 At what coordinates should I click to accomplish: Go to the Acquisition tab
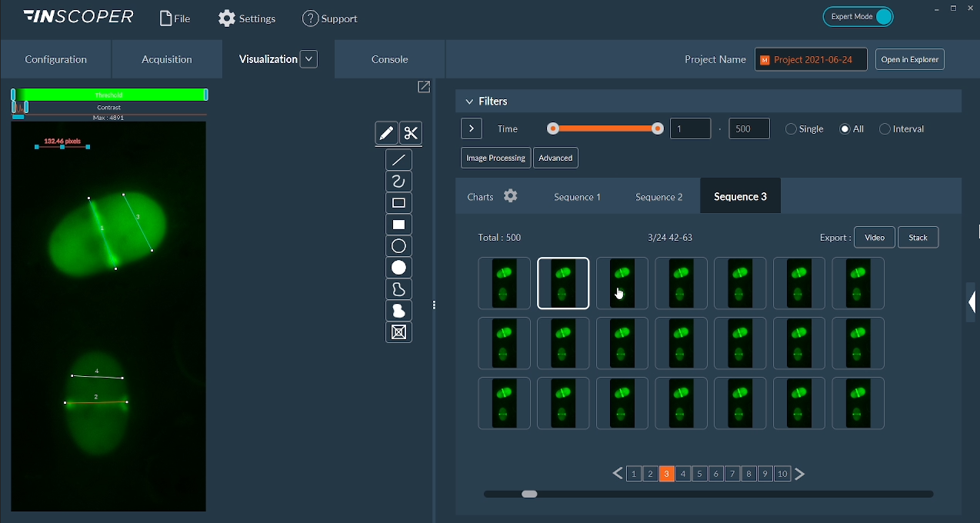166,58
